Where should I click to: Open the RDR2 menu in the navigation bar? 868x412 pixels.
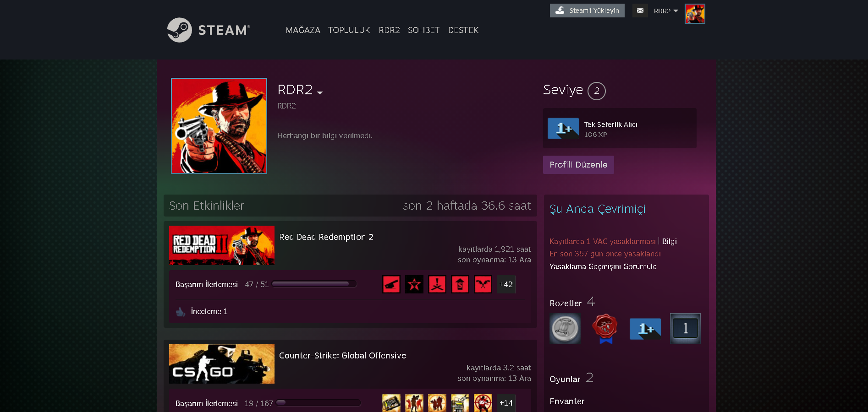tap(389, 30)
